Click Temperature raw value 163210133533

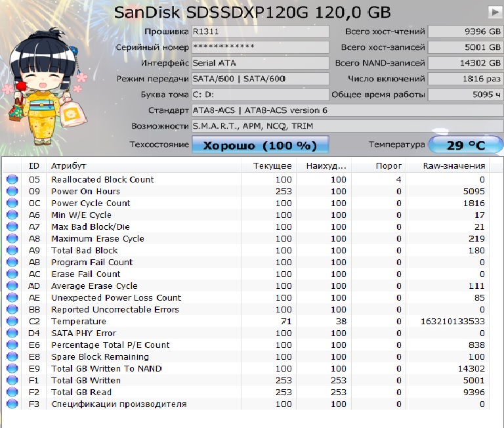(453, 321)
